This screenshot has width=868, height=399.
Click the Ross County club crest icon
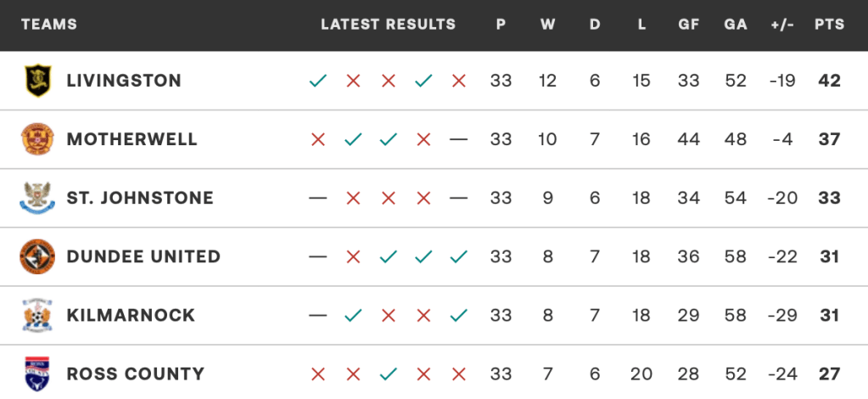click(x=37, y=374)
